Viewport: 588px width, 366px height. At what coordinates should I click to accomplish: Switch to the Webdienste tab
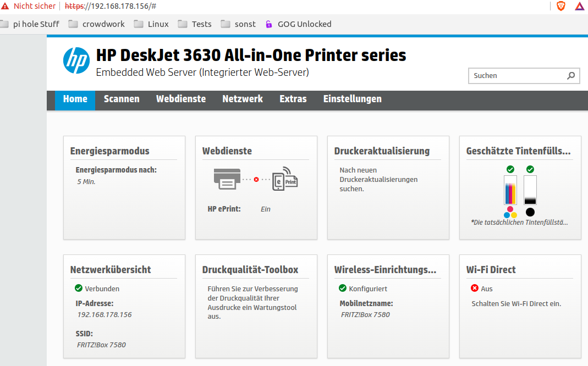[x=181, y=99]
